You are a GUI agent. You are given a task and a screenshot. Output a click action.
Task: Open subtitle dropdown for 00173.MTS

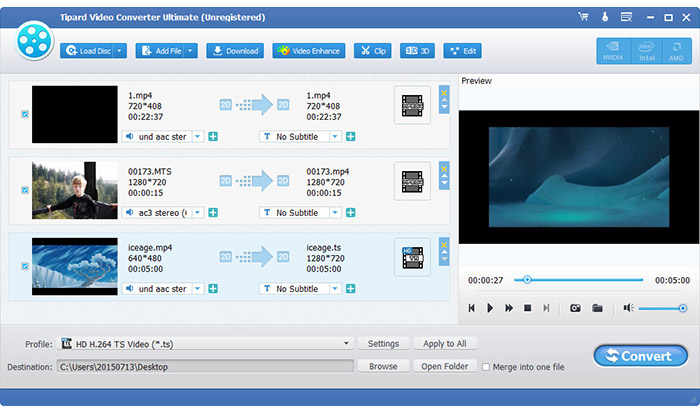[335, 213]
